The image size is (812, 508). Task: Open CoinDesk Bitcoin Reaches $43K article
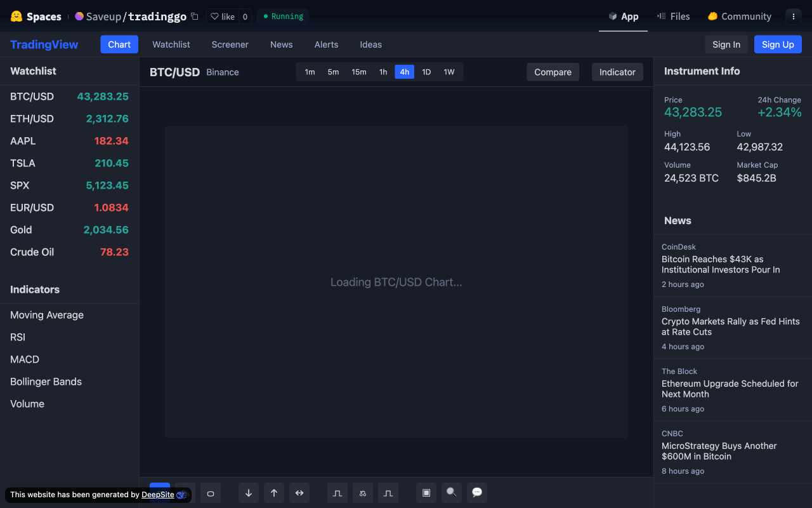tap(733, 265)
